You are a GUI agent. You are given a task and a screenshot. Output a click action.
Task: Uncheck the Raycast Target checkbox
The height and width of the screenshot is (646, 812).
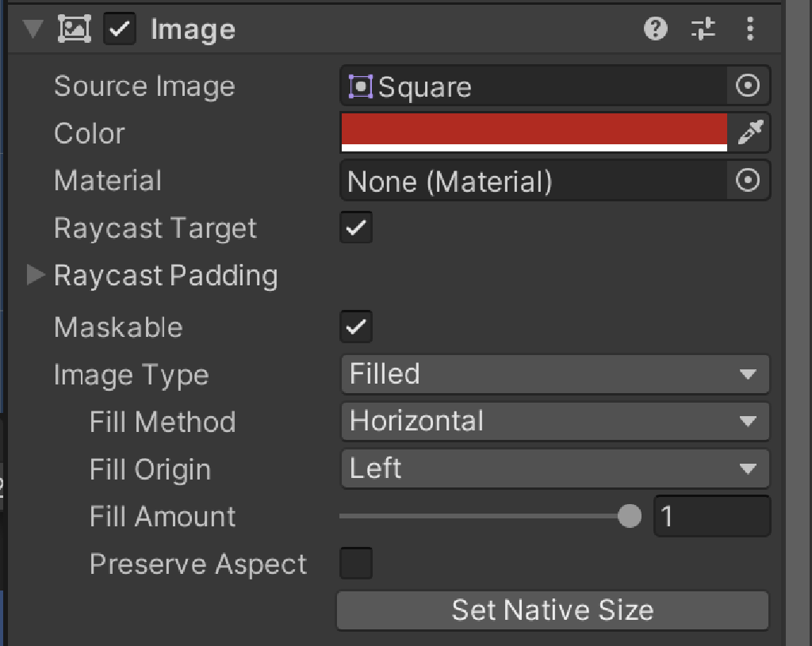click(x=356, y=228)
